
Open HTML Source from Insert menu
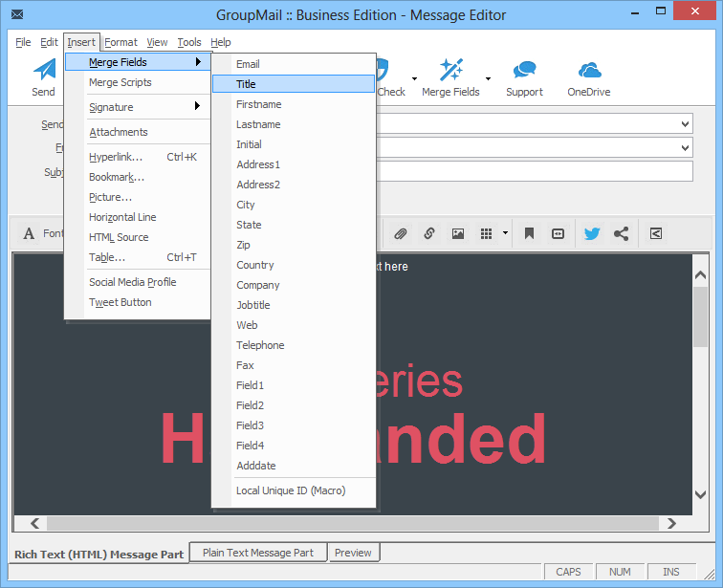pyautogui.click(x=138, y=237)
